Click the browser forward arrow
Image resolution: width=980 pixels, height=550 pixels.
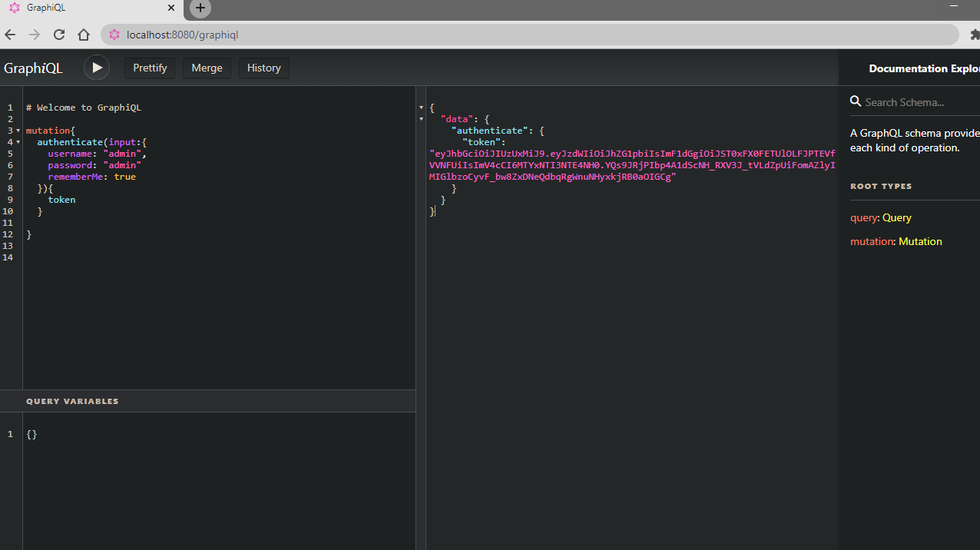[35, 35]
